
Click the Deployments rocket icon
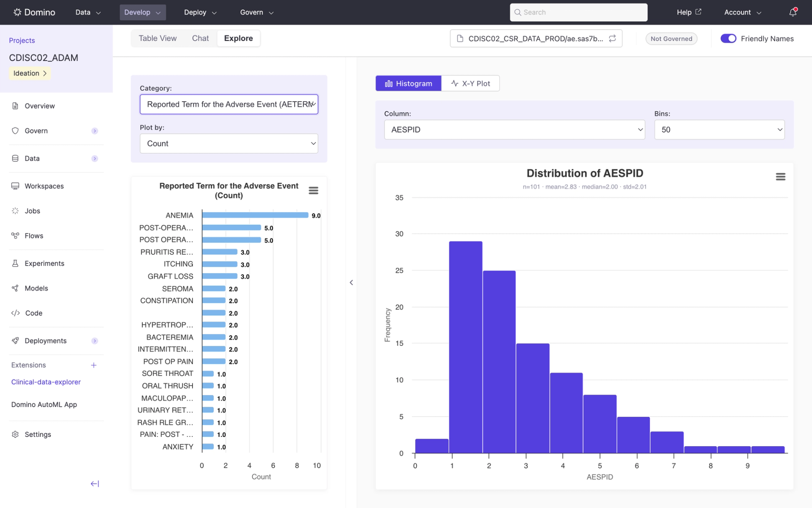coord(15,341)
